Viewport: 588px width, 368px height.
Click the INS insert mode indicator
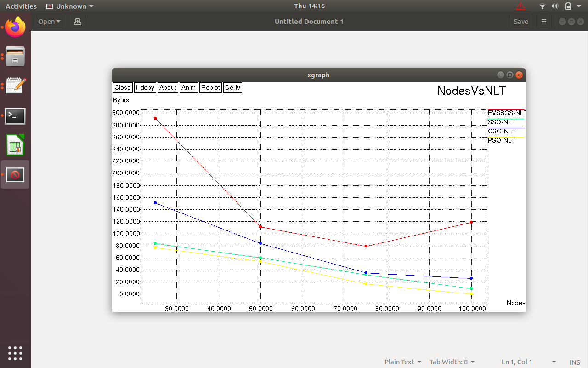click(x=575, y=362)
